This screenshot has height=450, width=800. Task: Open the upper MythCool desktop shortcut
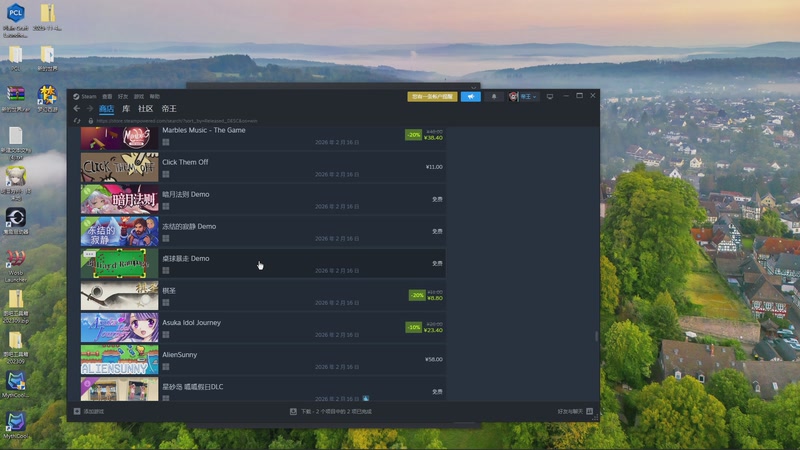(15, 384)
